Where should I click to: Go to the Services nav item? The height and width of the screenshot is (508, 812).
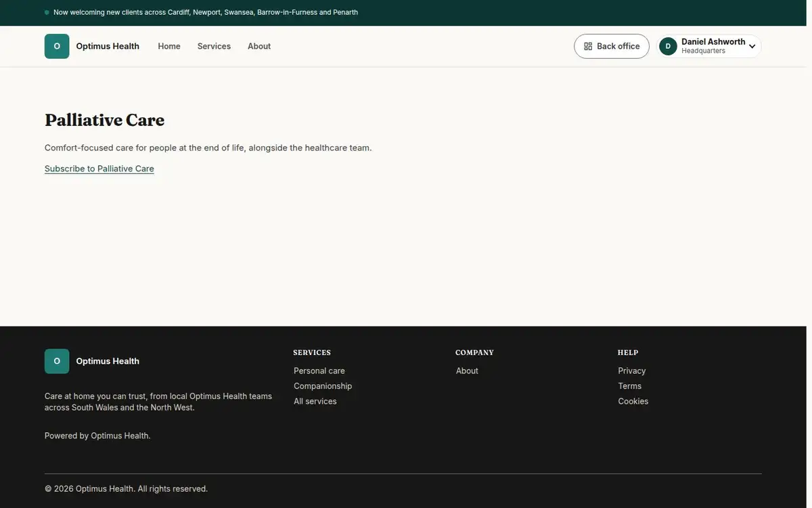tap(214, 46)
